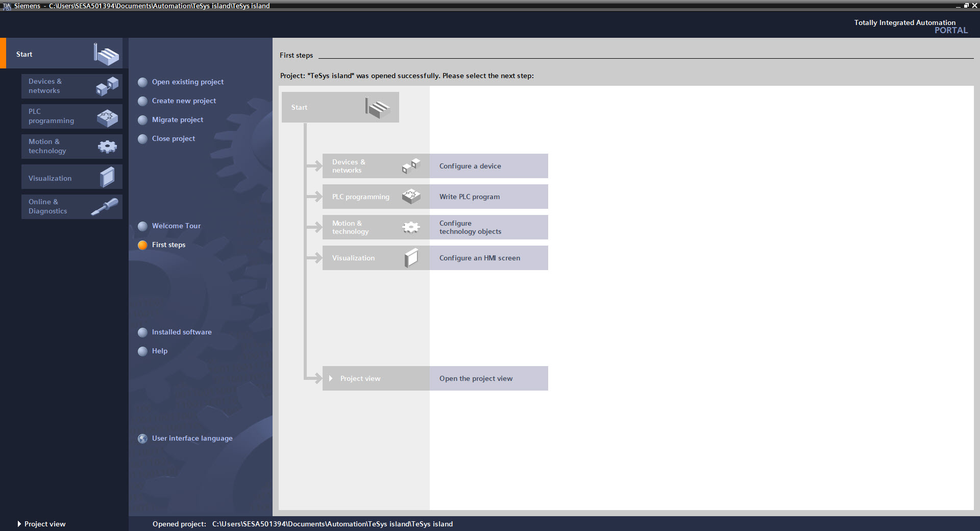Select the First steps entry
The image size is (980, 531).
(168, 245)
